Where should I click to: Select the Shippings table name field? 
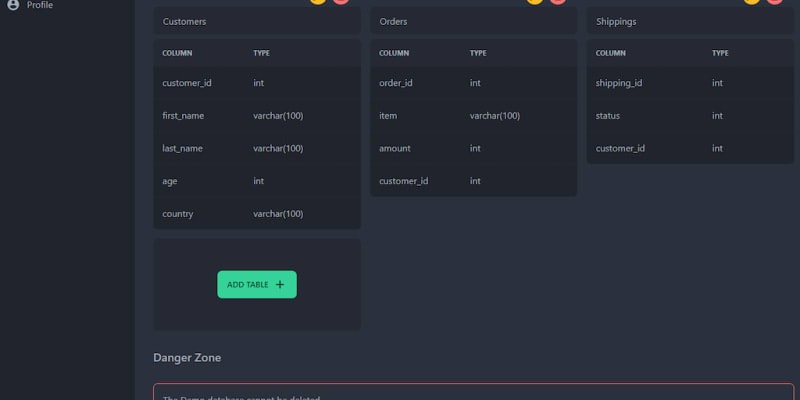[x=690, y=21]
